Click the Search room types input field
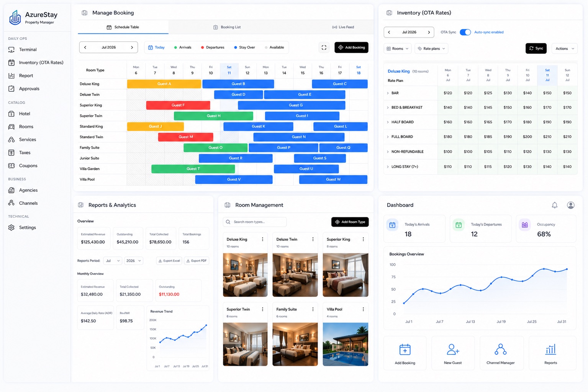 point(255,222)
